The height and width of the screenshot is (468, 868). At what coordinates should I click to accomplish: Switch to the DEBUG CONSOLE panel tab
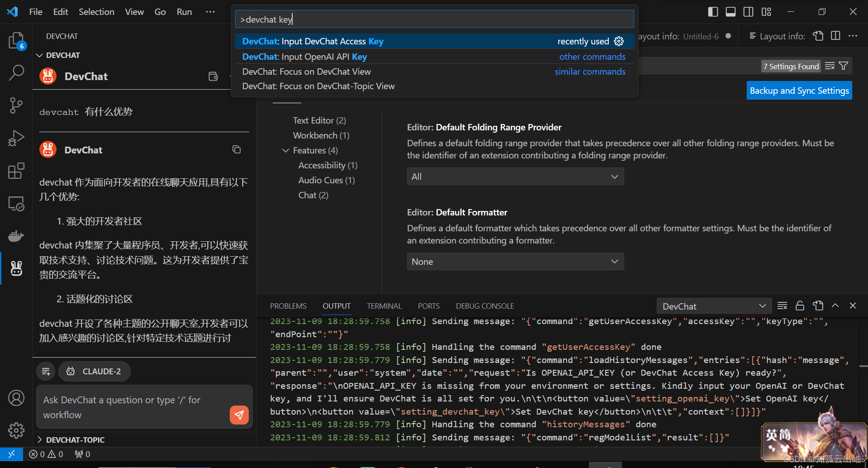(485, 306)
